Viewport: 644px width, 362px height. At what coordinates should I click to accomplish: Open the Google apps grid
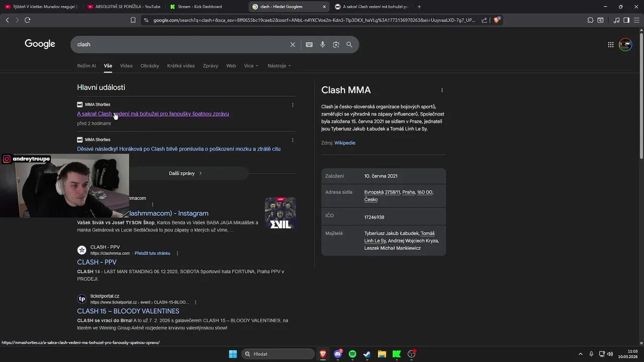coord(611,44)
